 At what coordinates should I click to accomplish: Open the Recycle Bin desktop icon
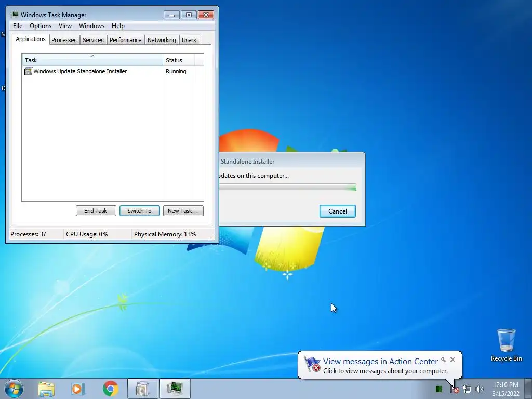coord(506,345)
